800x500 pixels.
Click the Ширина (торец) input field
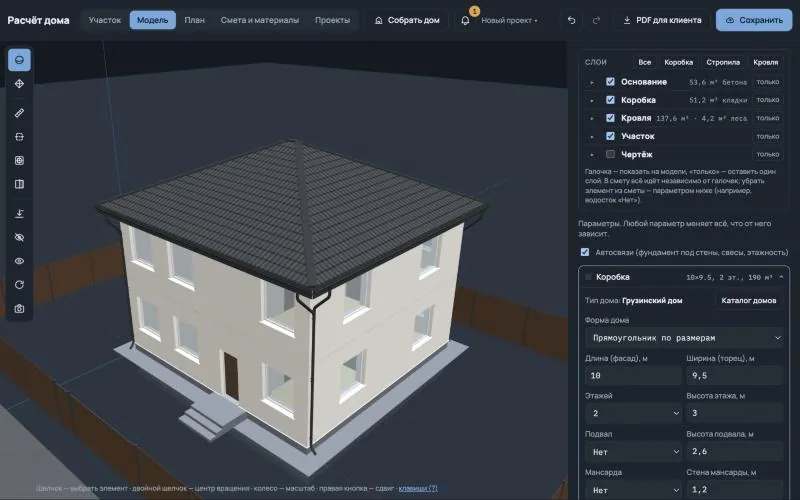point(734,376)
